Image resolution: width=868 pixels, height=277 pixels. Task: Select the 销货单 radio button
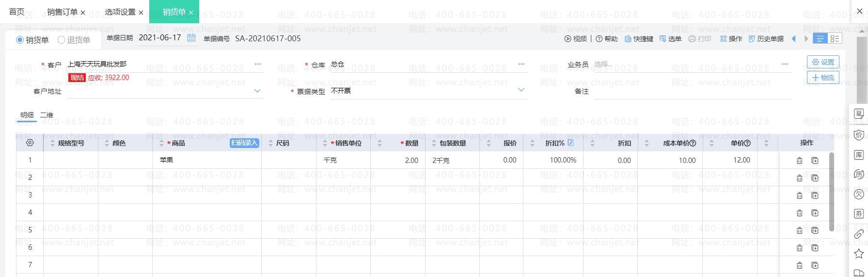tap(20, 40)
